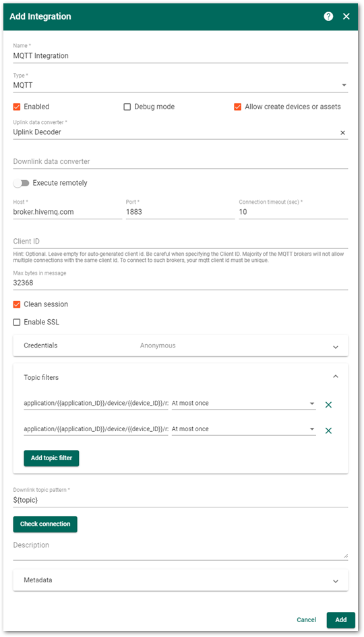This screenshot has height=637, width=364.
Task: Click the Add topic filter button
Action: coord(51,458)
